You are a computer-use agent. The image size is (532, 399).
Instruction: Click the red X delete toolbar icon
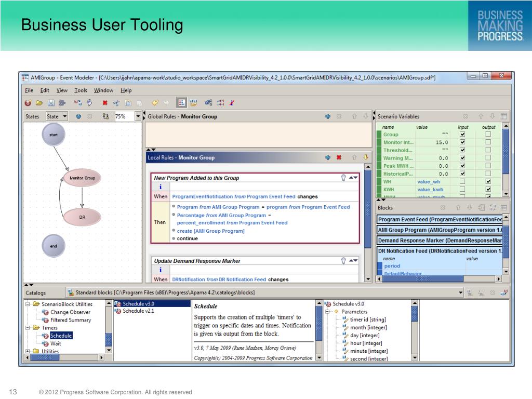pos(105,103)
